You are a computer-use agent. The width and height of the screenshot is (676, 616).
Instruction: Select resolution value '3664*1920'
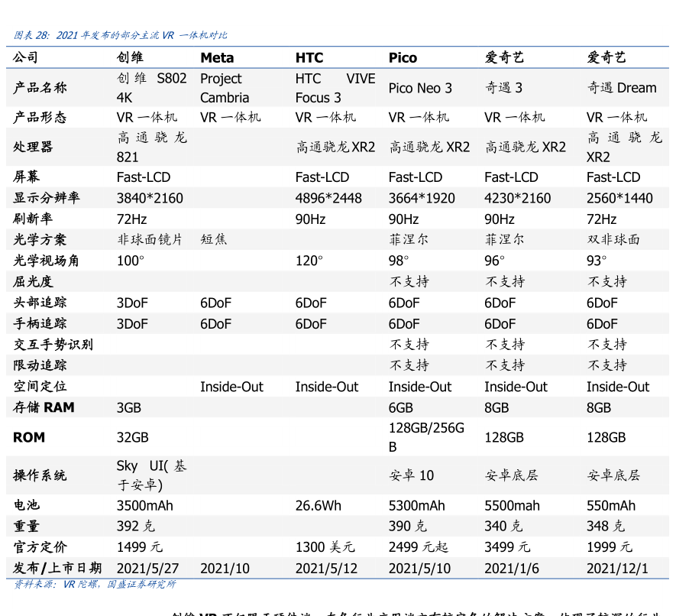(422, 199)
